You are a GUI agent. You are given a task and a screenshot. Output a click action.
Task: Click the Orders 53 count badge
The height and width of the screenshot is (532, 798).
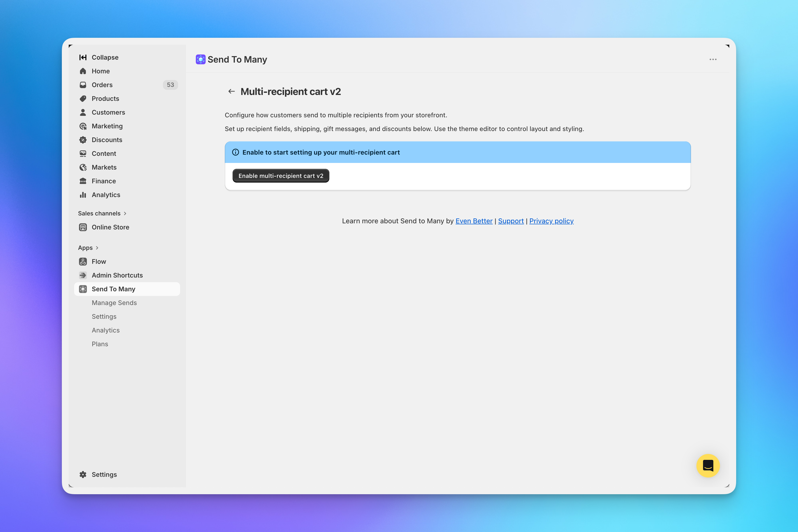point(170,85)
